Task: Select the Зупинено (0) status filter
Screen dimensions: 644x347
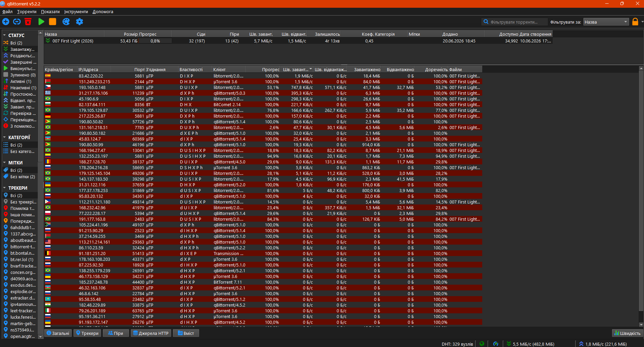Action: [x=20, y=75]
